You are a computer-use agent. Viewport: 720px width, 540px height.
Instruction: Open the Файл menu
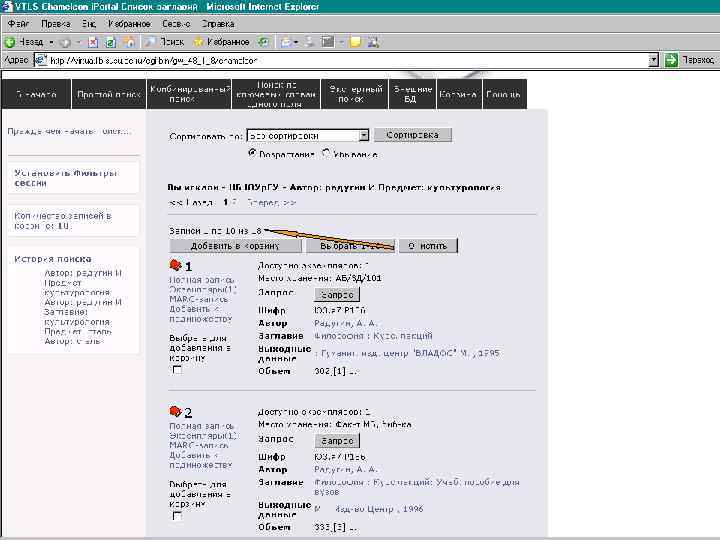(x=18, y=23)
